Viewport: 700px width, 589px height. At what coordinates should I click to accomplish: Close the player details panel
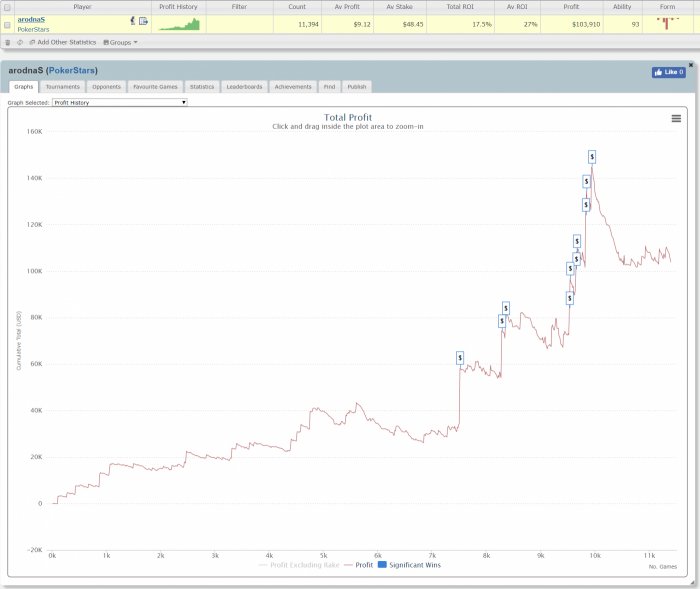[x=691, y=65]
